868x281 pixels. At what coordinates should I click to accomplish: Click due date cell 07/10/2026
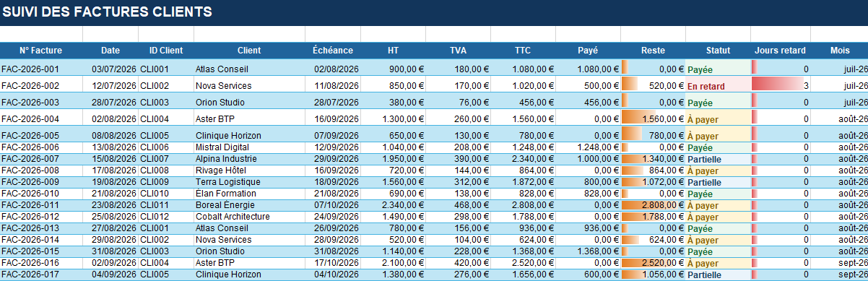point(333,205)
